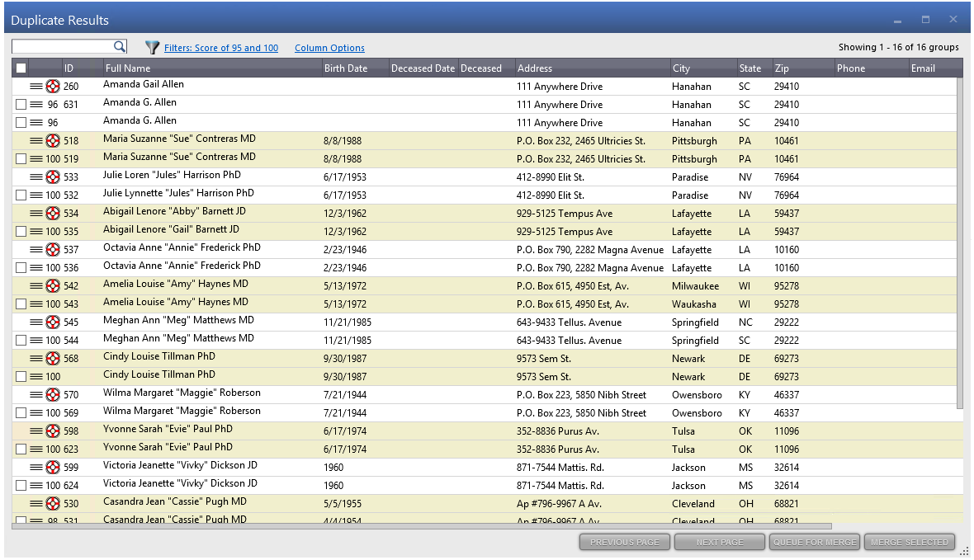This screenshot has width=974, height=560.
Task: Sort by the State column header
Action: [x=754, y=68]
